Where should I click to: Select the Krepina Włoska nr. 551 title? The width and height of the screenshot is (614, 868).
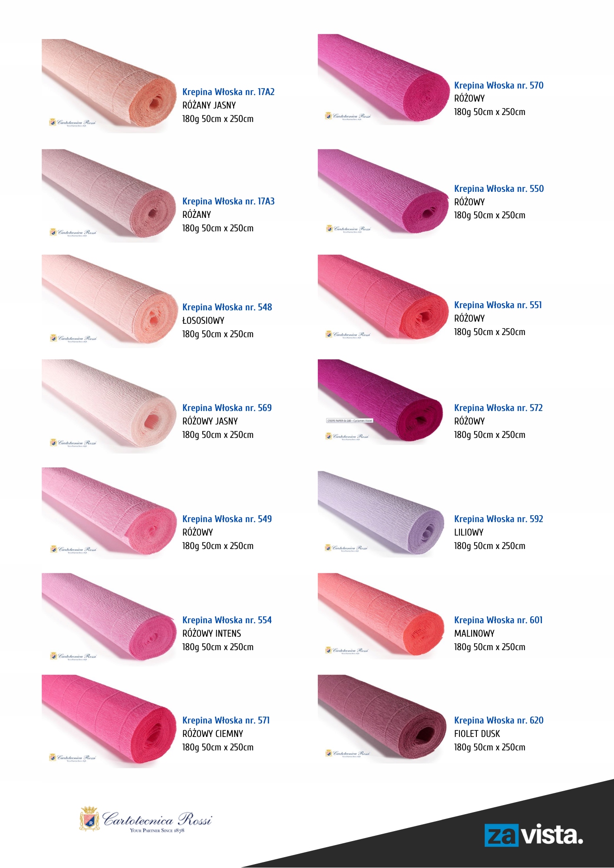[498, 305]
